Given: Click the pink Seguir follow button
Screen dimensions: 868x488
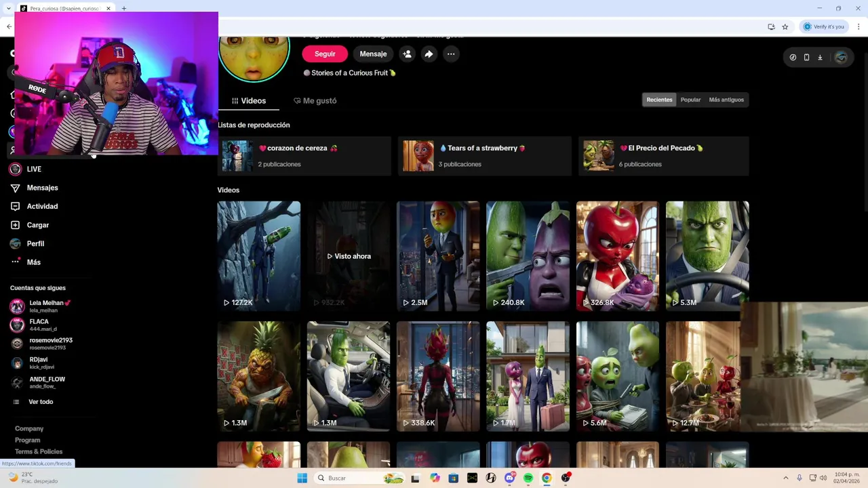Looking at the screenshot, I should click(x=325, y=54).
